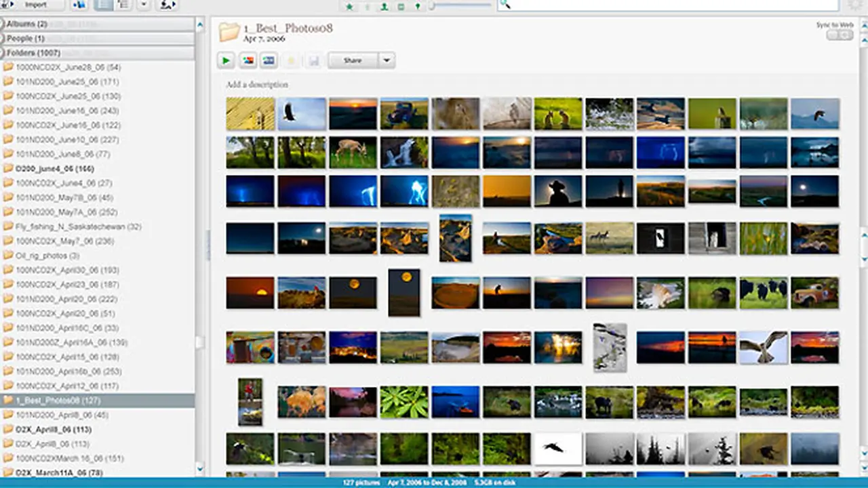The width and height of the screenshot is (868, 488).
Task: Open the Share dropdown arrow
Action: pos(387,60)
